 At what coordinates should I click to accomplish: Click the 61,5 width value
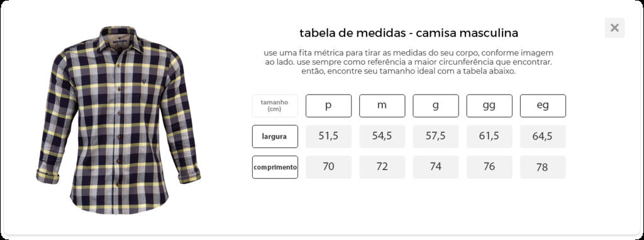[x=489, y=136]
